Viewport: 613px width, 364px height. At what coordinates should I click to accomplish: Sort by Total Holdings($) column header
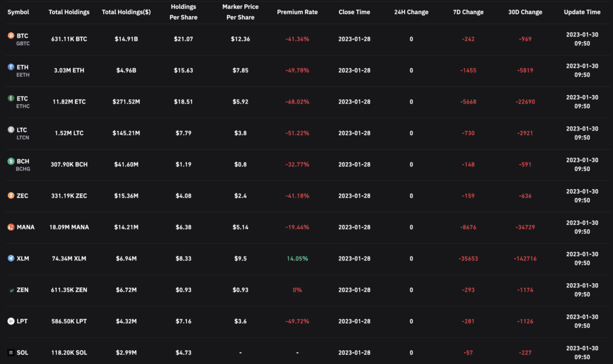(x=126, y=12)
